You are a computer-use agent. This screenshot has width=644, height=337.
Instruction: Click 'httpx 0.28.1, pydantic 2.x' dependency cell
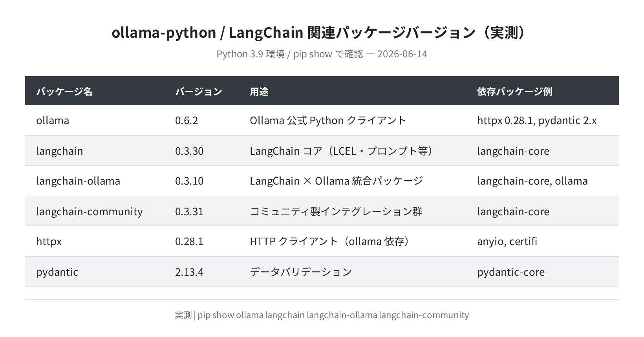coord(537,120)
